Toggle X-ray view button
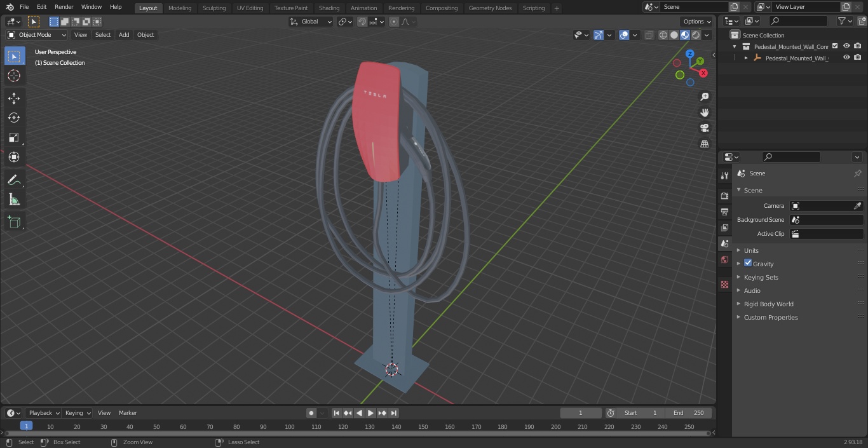Screen dimensions: 868x448 [x=649, y=35]
